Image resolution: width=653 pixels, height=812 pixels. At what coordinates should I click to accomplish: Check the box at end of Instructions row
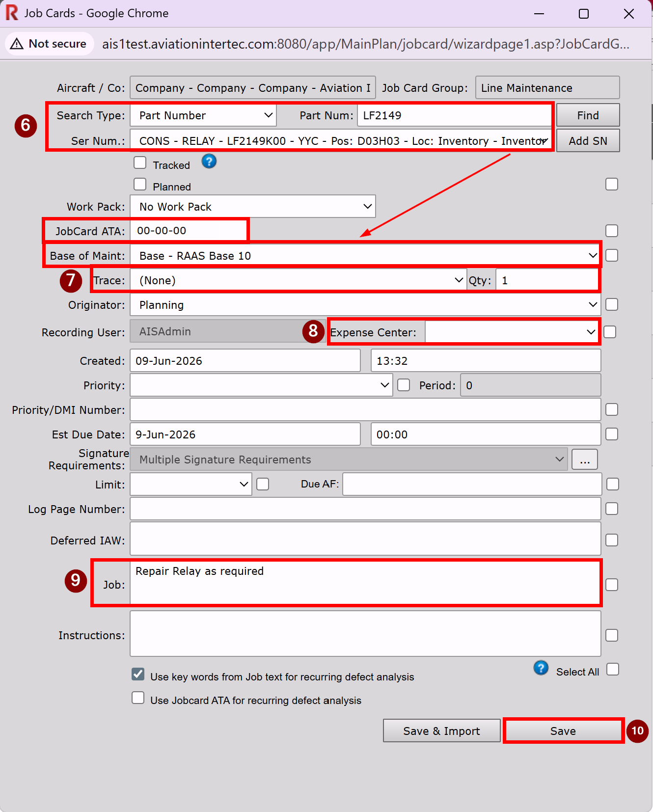tap(612, 635)
